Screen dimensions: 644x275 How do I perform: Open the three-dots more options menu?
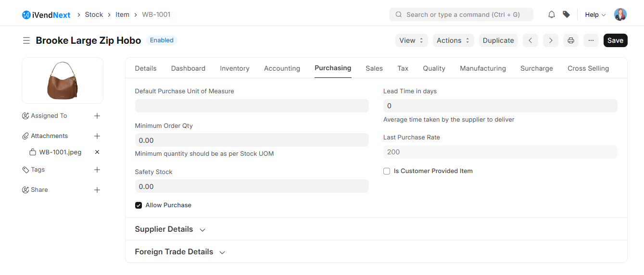tap(591, 40)
